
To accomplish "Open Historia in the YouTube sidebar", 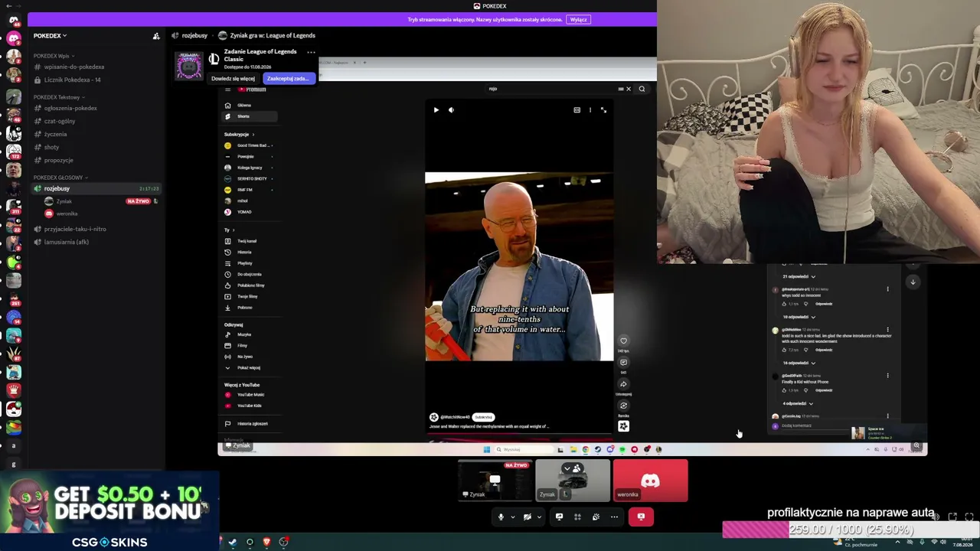I will (x=250, y=252).
